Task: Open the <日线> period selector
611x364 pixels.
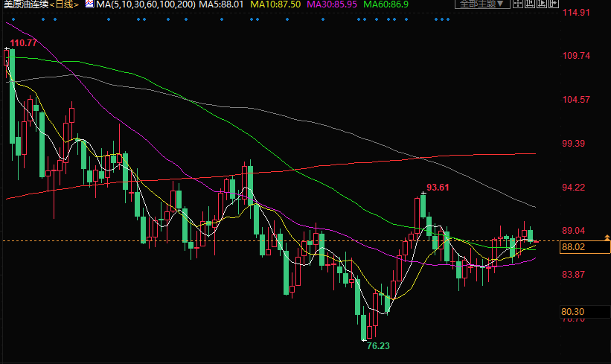Action: tap(65, 5)
